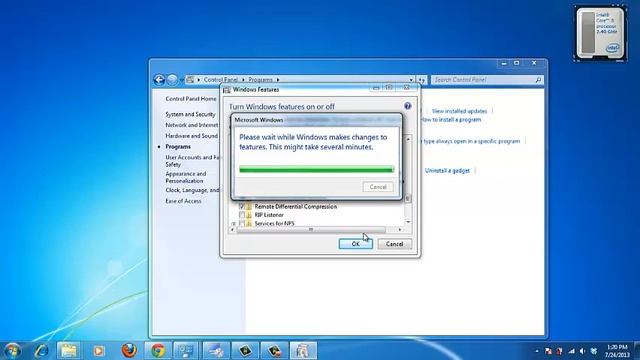Viewport: 640px width, 360px height.
Task: Click the Intel CPU desktop gadget
Action: pyautogui.click(x=600, y=33)
